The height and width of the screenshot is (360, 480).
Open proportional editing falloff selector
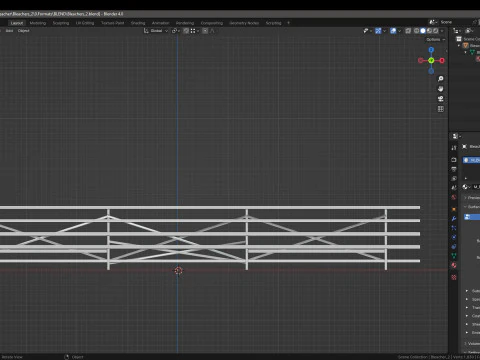212,31
